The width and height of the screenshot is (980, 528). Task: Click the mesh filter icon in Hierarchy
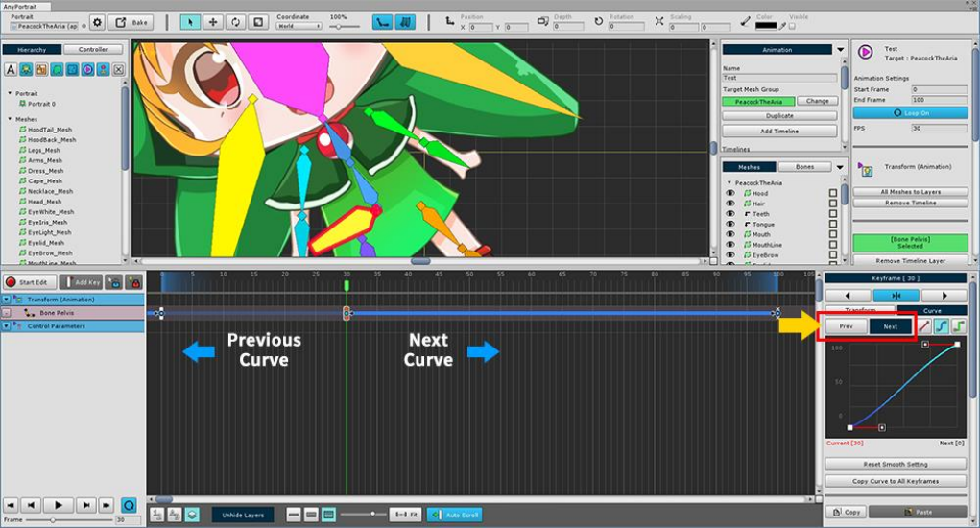pyautogui.click(x=57, y=69)
